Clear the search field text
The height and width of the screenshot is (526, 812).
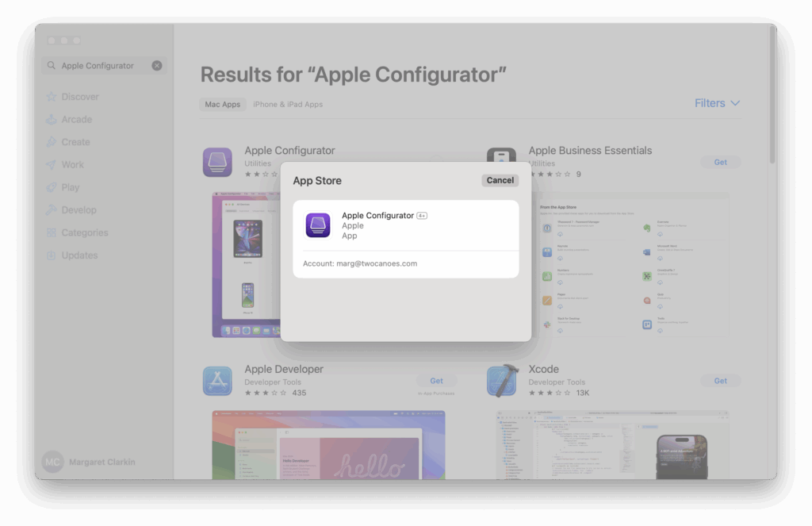(157, 65)
